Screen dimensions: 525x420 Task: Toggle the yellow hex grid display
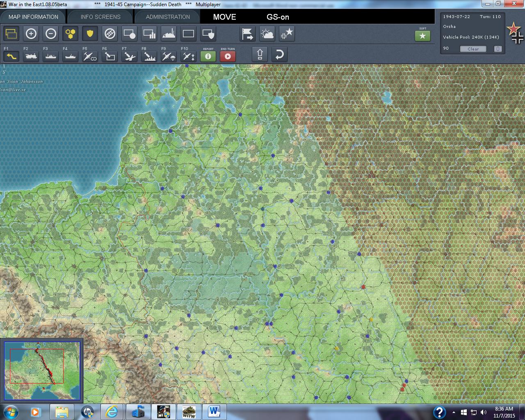pos(71,34)
